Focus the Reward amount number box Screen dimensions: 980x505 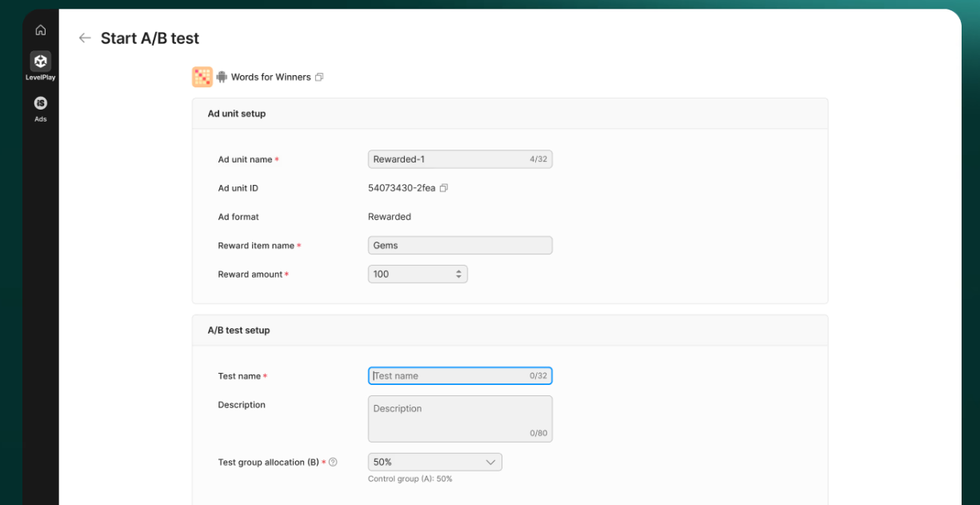coord(410,275)
